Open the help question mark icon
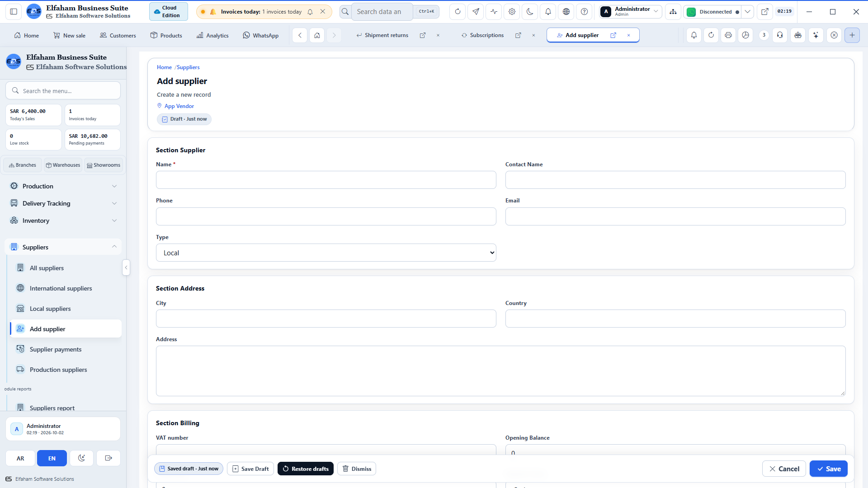The width and height of the screenshot is (868, 488). pos(584,12)
